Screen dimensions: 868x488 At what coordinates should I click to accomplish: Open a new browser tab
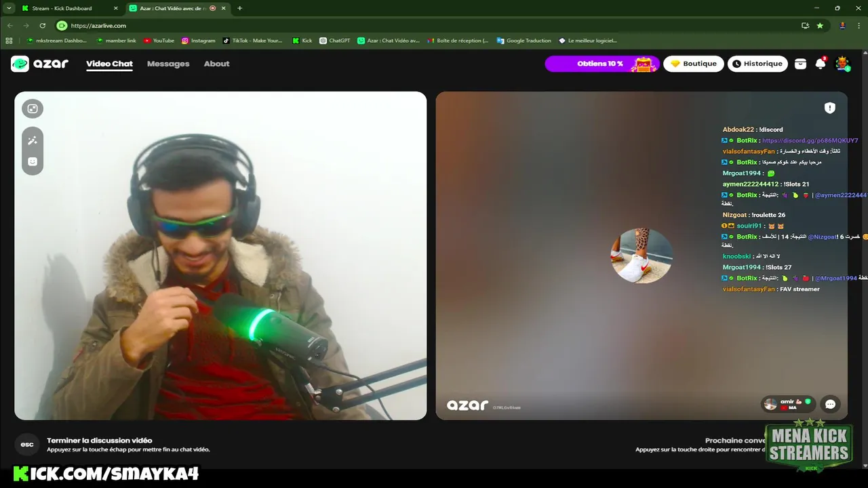239,8
